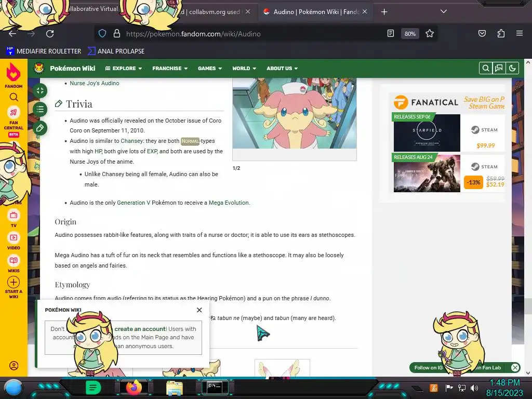Open the Start orb on taskbar

click(x=14, y=388)
